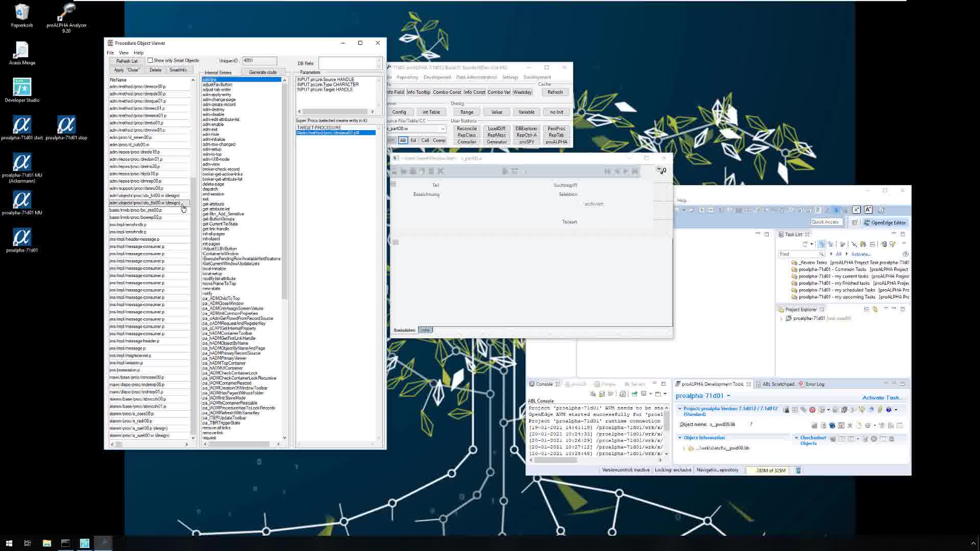Open Developer Studio desktop shortcut
This screenshot has height=551, width=980.
point(22,90)
